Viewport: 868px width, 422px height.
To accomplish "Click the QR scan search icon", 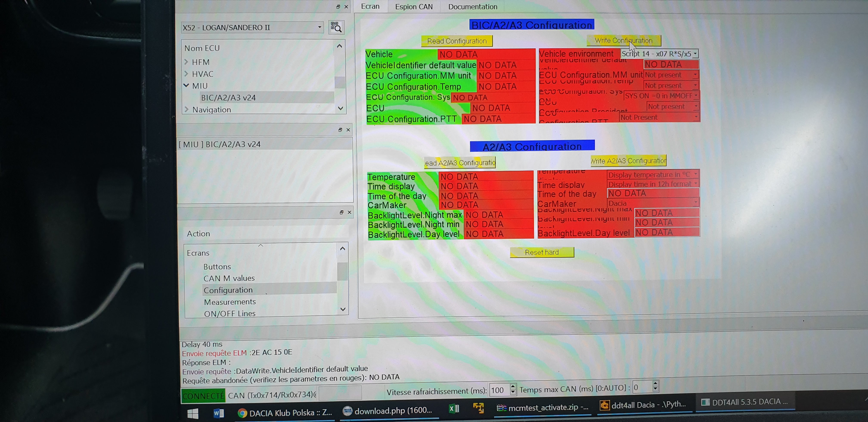I will click(x=336, y=27).
